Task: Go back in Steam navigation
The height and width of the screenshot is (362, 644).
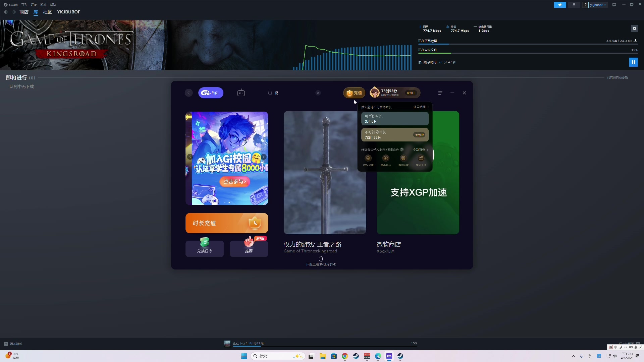Action: click(6, 12)
